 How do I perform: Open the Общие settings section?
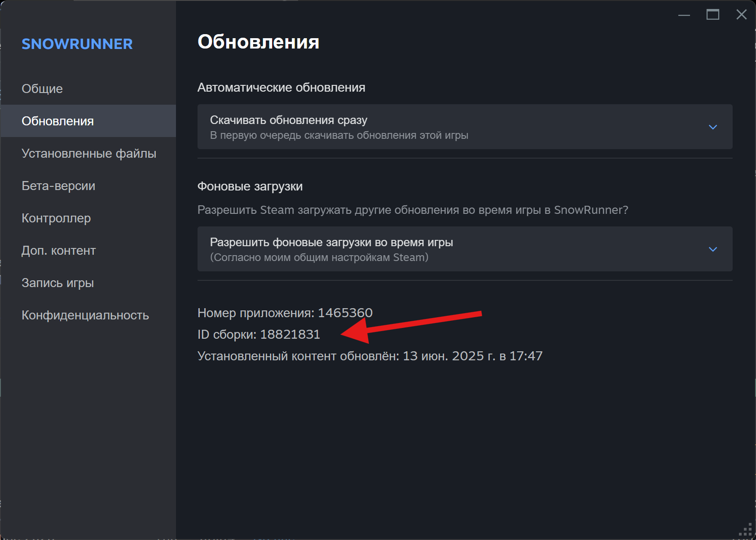tap(88, 89)
